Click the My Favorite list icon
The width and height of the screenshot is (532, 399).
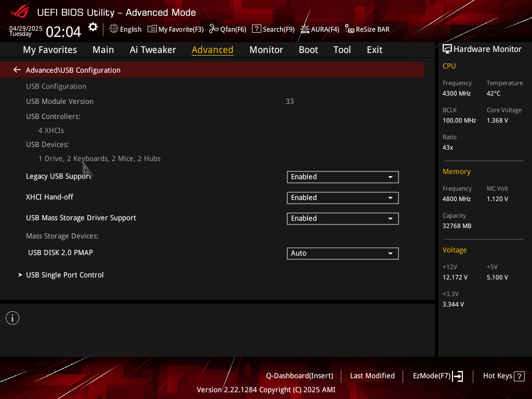click(x=152, y=29)
